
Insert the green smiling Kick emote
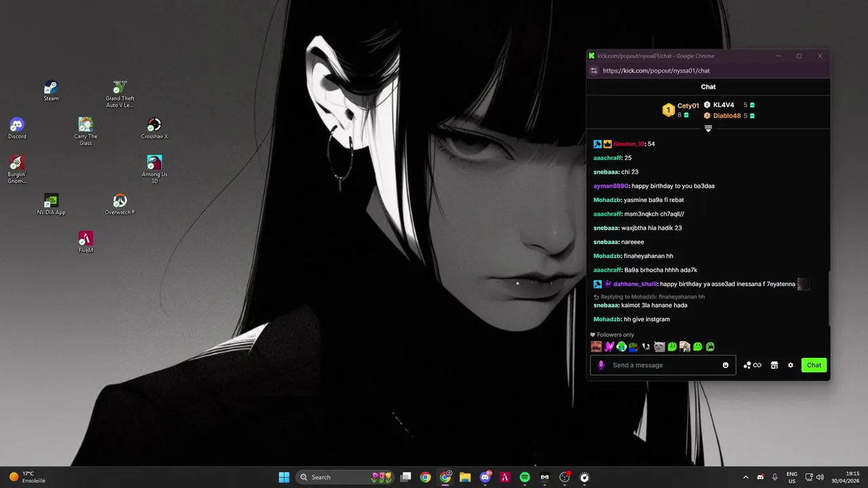[x=698, y=346]
